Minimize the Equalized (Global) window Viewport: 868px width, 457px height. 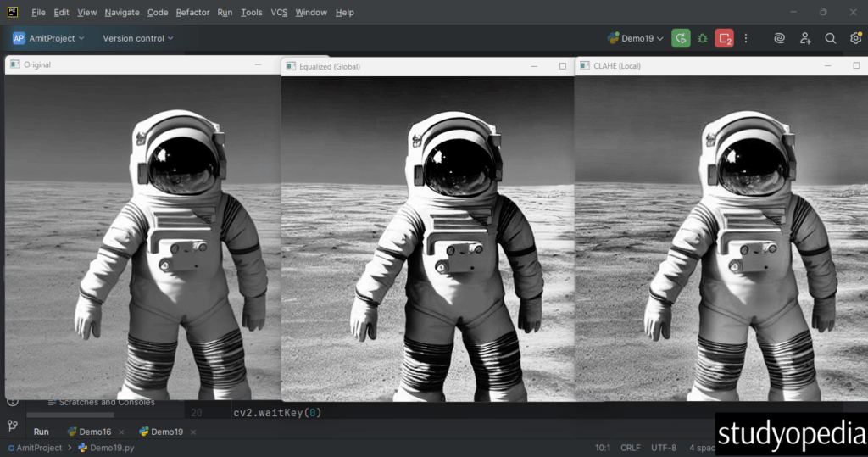tap(534, 66)
